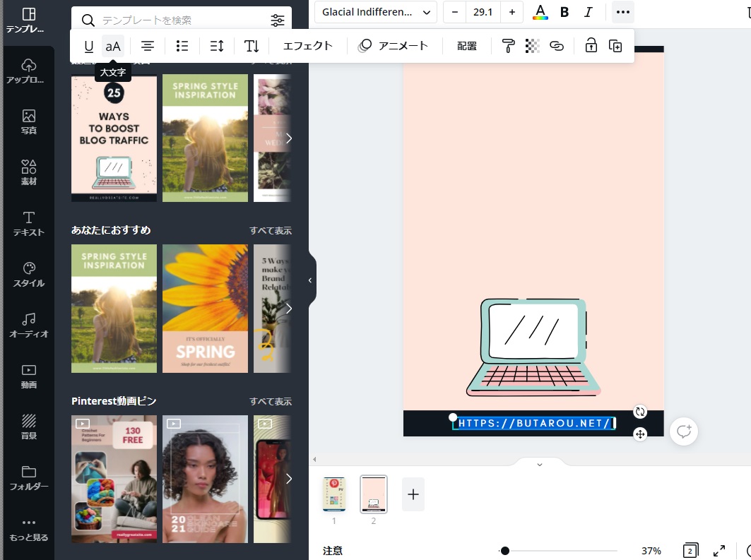
Task: Open the grid view pages icon
Action: [690, 551]
